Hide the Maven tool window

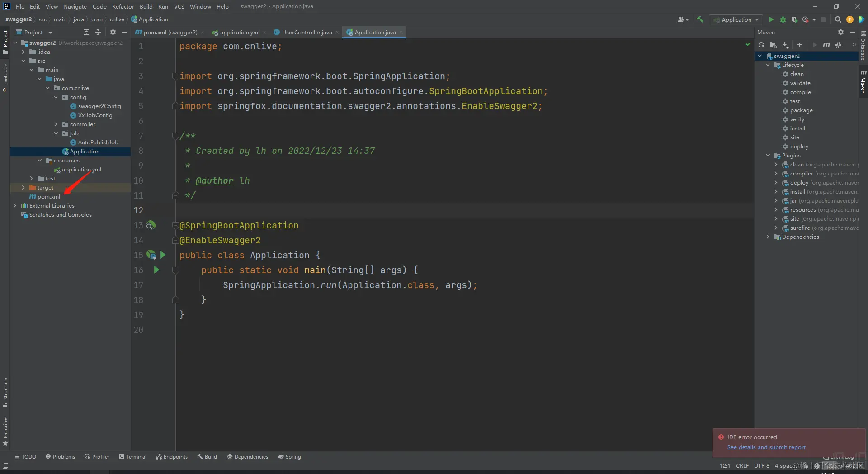pyautogui.click(x=853, y=32)
